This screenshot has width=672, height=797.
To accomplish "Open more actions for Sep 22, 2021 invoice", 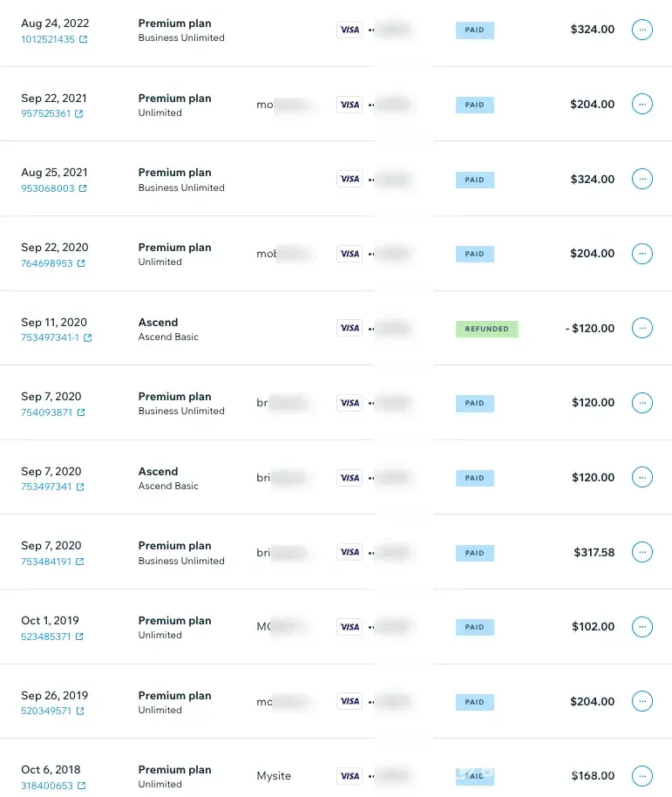I will coord(641,104).
